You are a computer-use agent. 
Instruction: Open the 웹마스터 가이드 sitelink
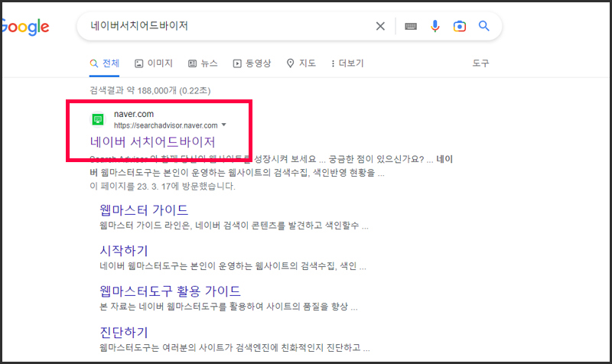point(144,210)
